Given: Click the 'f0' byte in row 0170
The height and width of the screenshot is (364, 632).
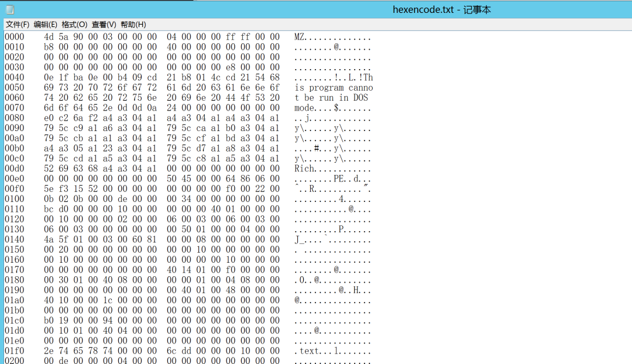Looking at the screenshot, I should coord(231,270).
